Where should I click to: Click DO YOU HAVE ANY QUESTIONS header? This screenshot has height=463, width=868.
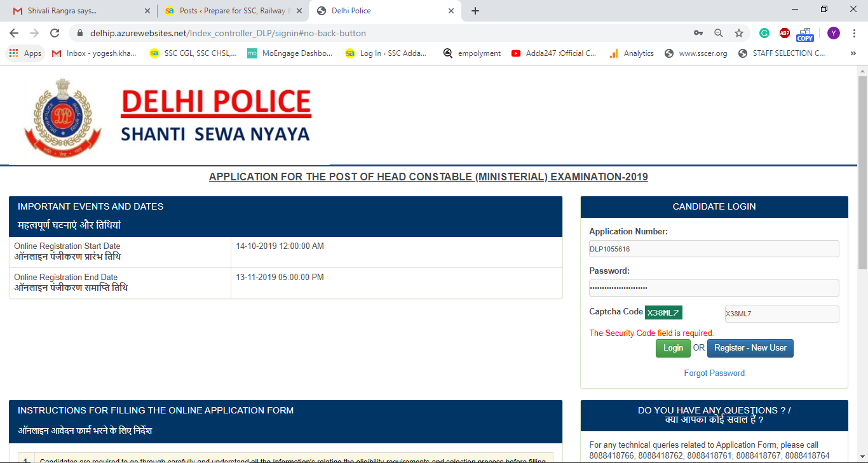point(714,415)
